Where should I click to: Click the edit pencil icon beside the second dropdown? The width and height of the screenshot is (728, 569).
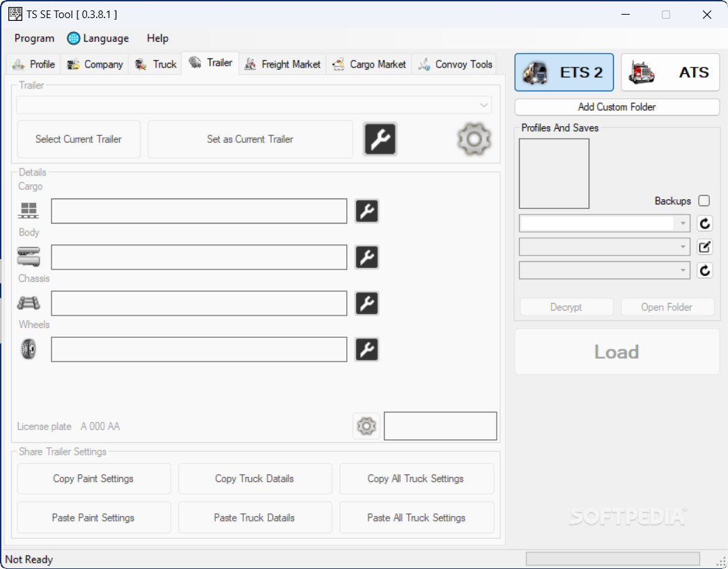click(705, 247)
